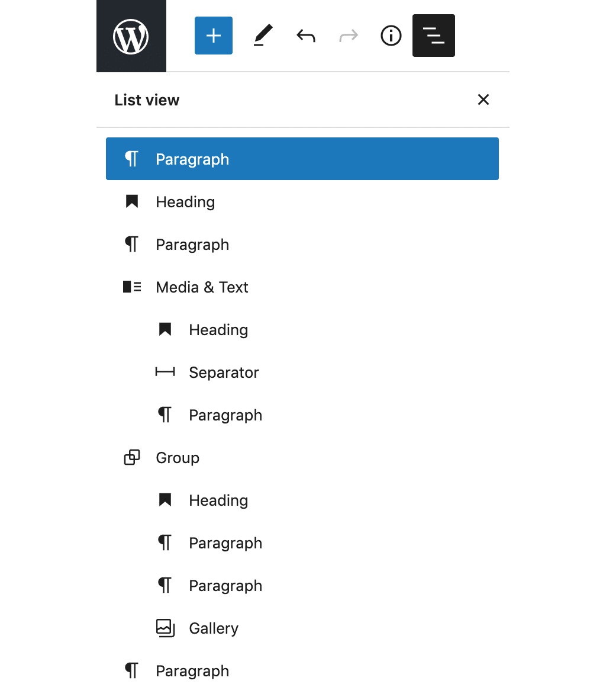
Task: Select the Tools pencil icon in the toolbar
Action: 263,36
